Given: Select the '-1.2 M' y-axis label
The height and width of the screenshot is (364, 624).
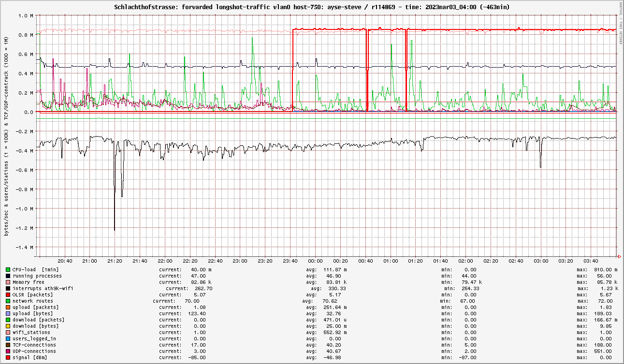Looking at the screenshot, I should pyautogui.click(x=25, y=228).
